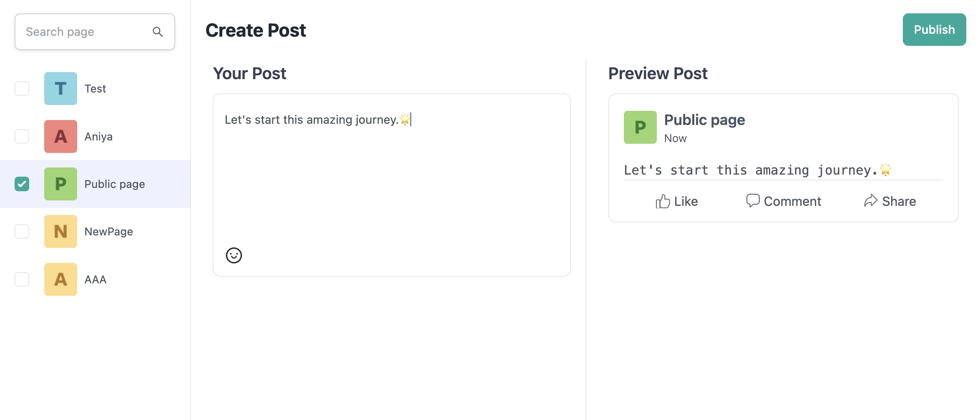Click the Like thumbs-up icon
The image size is (980, 420).
[663, 202]
